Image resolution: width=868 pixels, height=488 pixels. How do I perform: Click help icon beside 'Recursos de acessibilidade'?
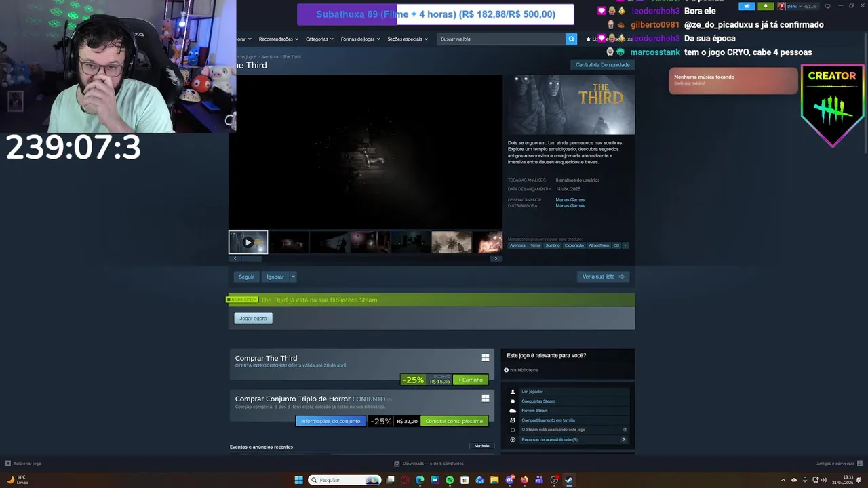(624, 439)
